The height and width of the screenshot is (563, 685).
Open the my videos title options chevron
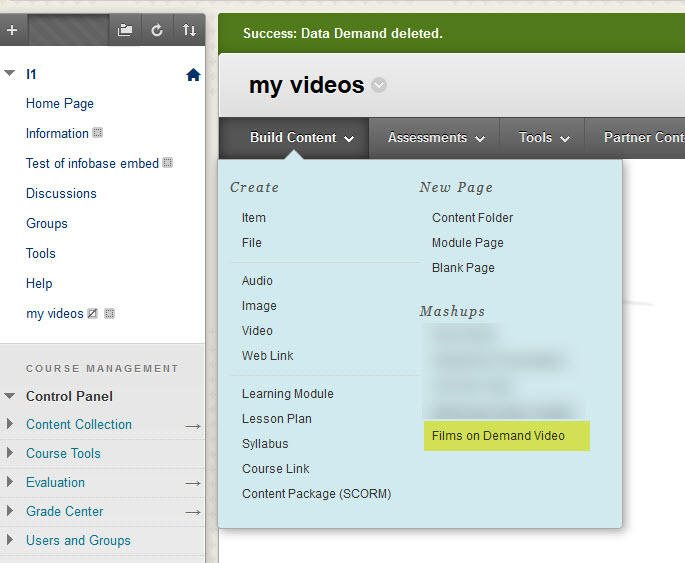pos(379,85)
